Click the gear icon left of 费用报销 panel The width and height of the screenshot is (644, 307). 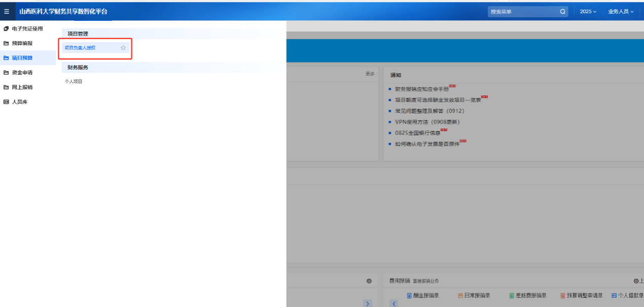pos(369,281)
